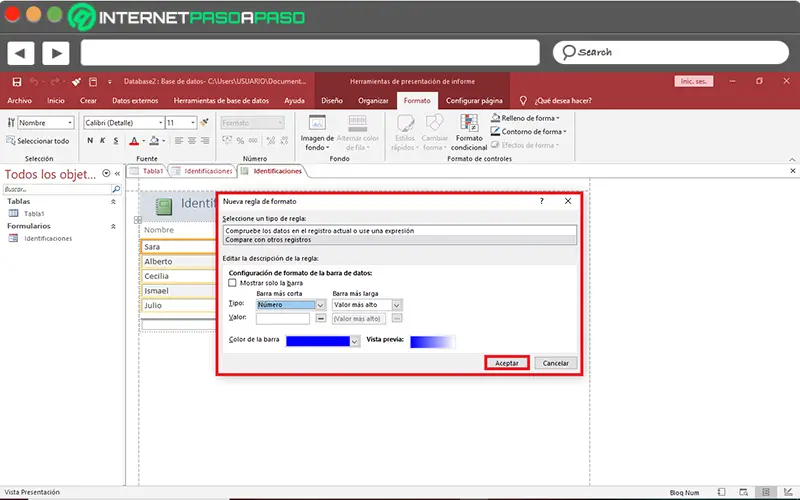Align text left in Fuente group
This screenshot has width=800, height=500.
pos(179,141)
